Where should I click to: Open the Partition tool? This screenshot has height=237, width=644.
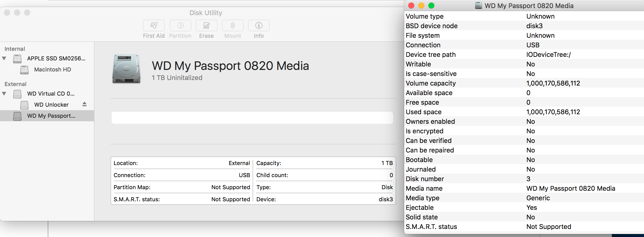(x=180, y=28)
